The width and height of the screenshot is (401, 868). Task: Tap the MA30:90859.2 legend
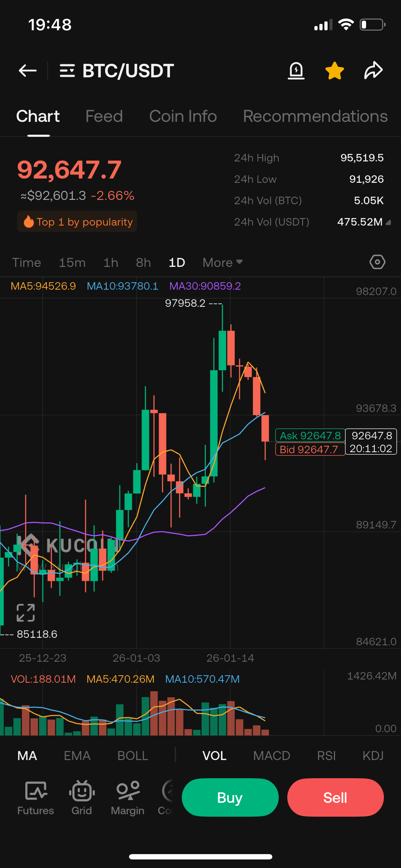click(x=205, y=286)
